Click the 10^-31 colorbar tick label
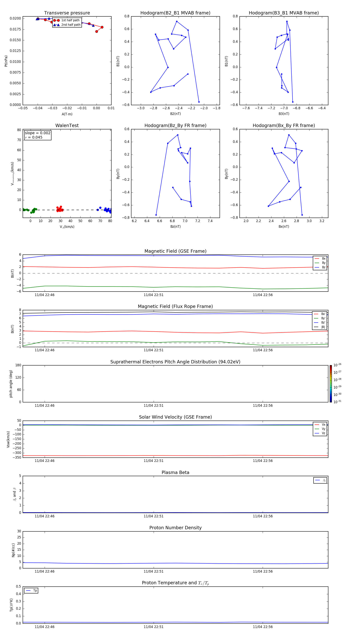 [337, 402]
